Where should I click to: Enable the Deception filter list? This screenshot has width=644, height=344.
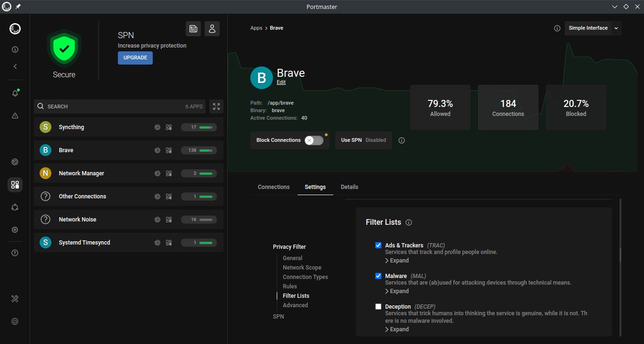pos(378,306)
